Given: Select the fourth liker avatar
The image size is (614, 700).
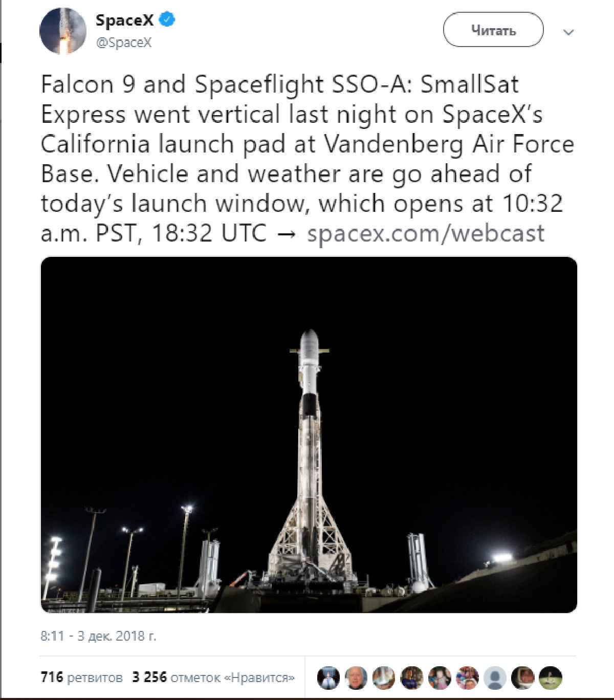Looking at the screenshot, I should (x=412, y=678).
